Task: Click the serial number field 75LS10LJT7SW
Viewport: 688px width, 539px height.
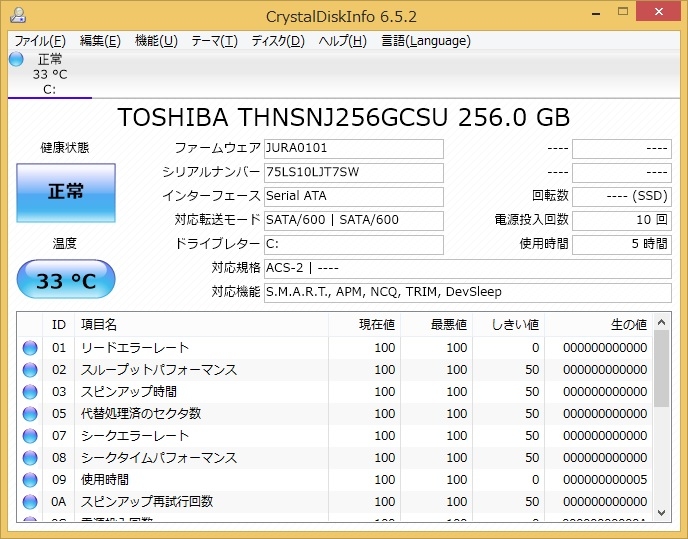Action: (354, 172)
